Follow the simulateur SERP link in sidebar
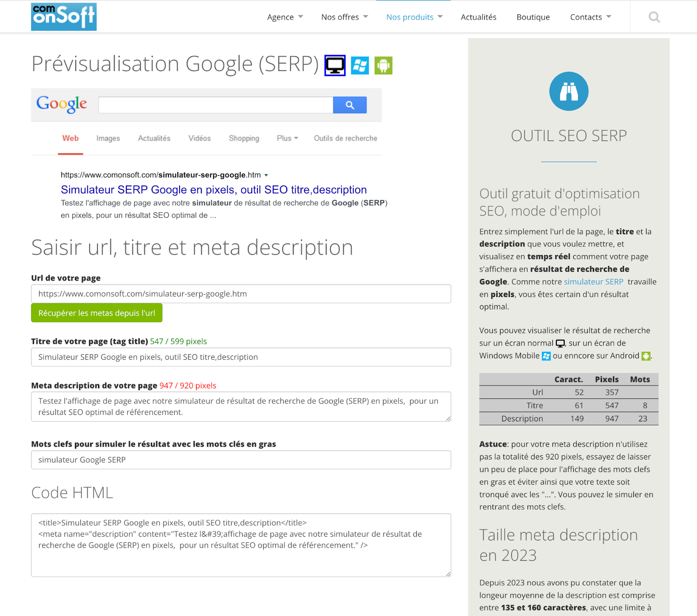The height and width of the screenshot is (616, 697). tap(593, 282)
